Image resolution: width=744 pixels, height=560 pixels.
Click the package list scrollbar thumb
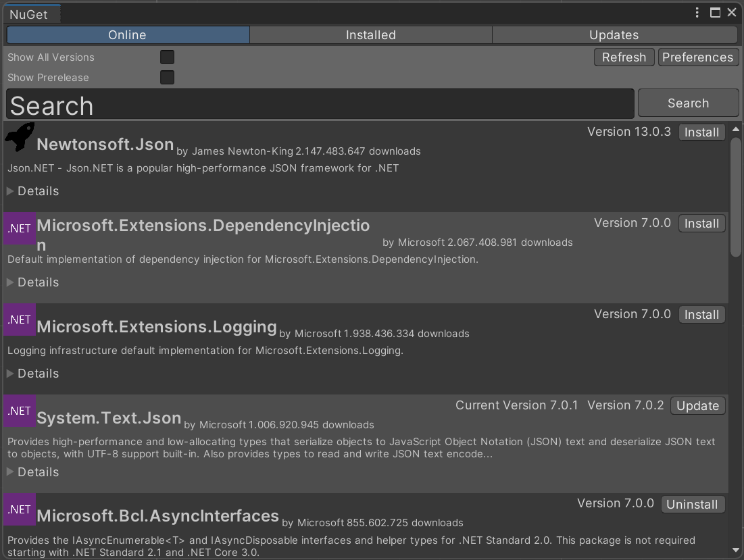(735, 197)
